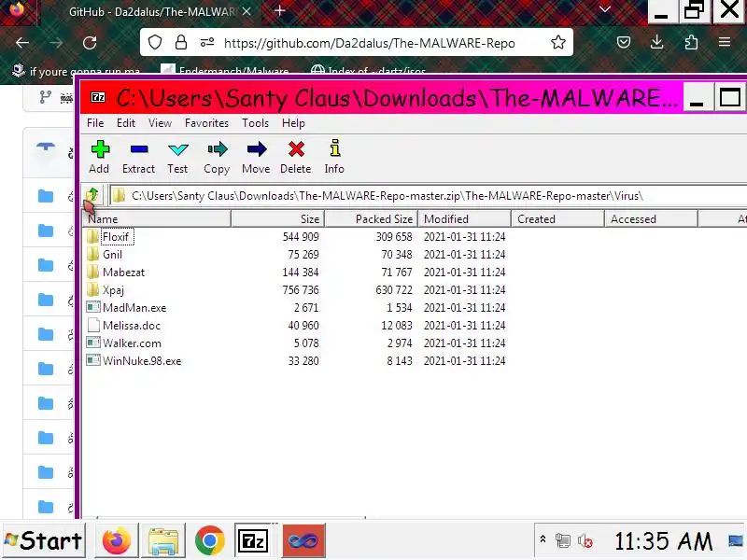This screenshot has width=747, height=560.
Task: Open File Explorer from the taskbar
Action: coord(163,540)
